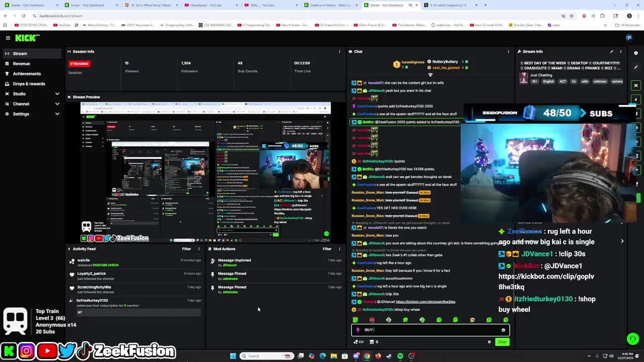Collapse overlay chat with right arrow
The image size is (644, 362).
[622, 241]
